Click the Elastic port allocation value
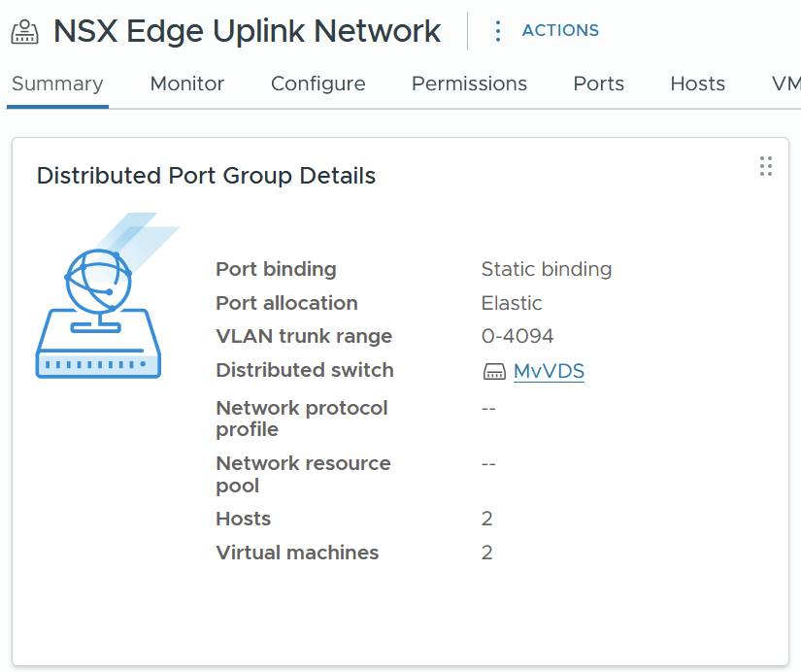801x672 pixels. tap(512, 303)
